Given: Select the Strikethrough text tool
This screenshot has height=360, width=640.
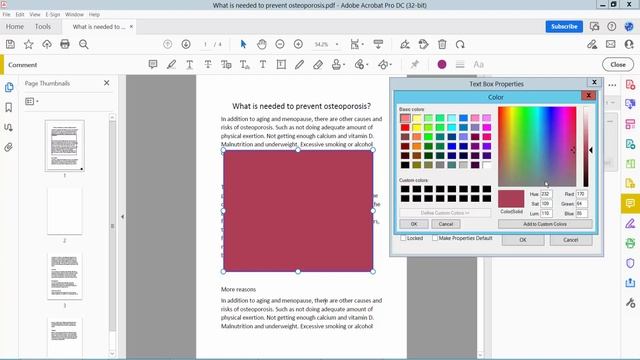Looking at the screenshot, I should 208,64.
